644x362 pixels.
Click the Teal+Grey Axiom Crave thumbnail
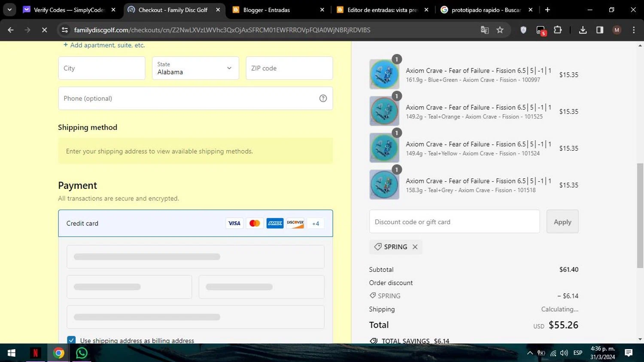point(384,185)
